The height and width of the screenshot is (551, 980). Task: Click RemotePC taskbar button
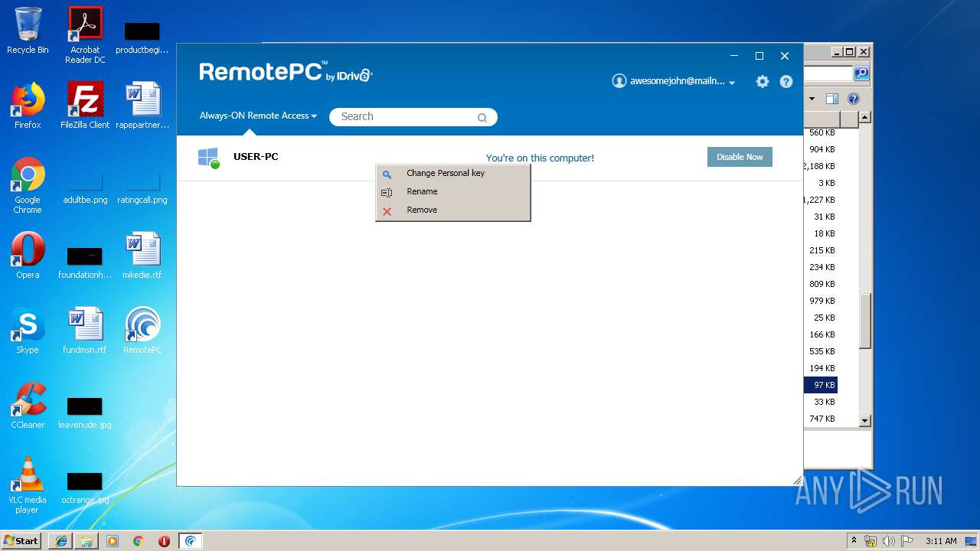[x=191, y=541]
